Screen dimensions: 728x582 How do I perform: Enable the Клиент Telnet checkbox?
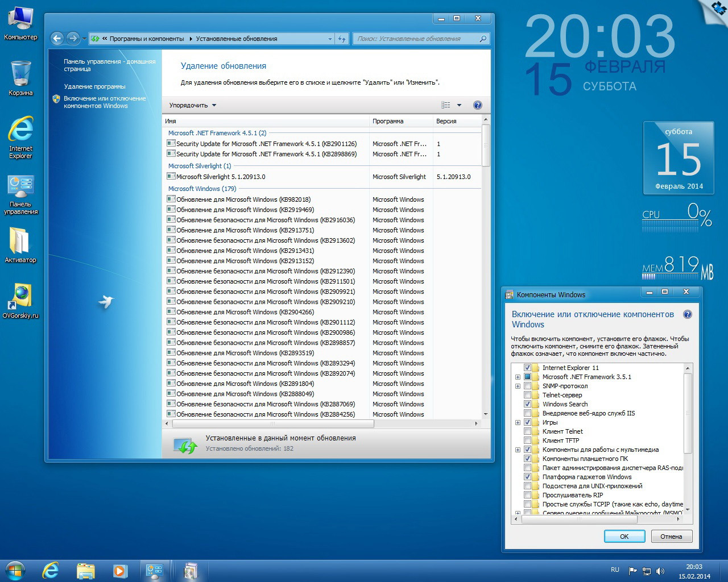[x=527, y=431]
